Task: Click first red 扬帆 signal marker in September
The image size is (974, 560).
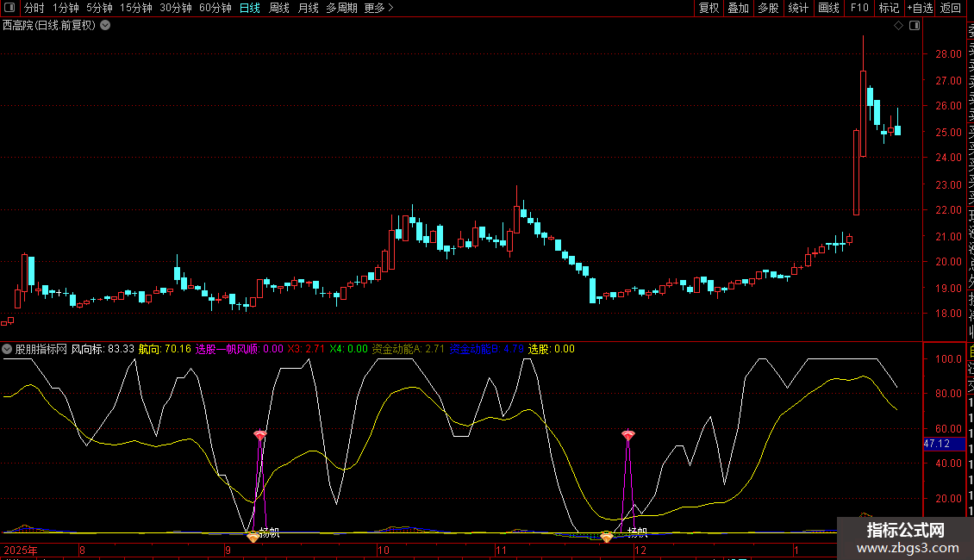Action: click(259, 437)
